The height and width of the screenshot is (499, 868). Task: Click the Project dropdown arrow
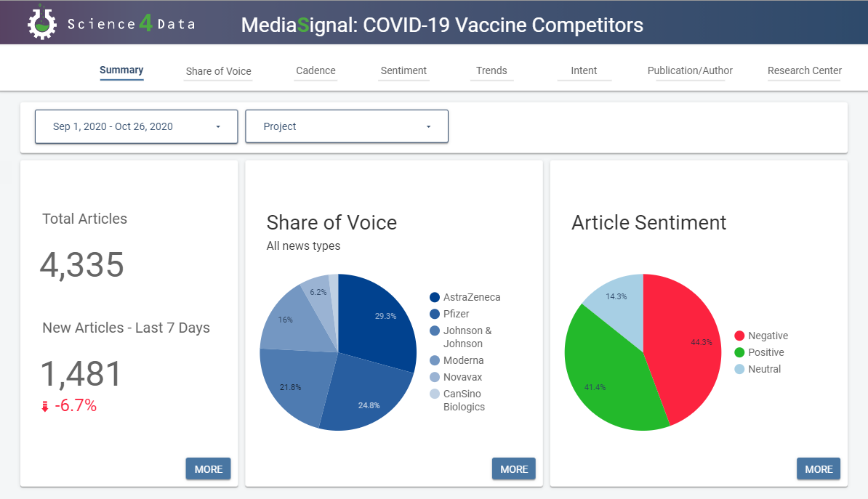428,126
